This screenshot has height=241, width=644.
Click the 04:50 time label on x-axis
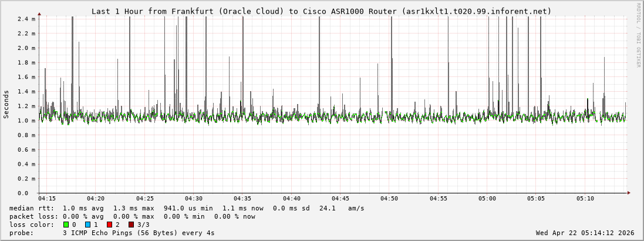pyautogui.click(x=389, y=199)
